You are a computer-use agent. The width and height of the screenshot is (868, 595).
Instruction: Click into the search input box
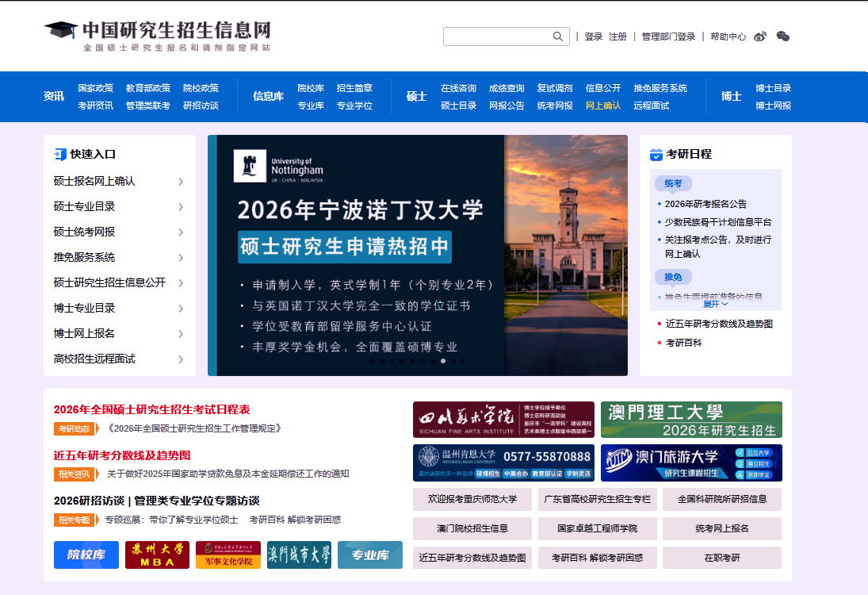tap(497, 36)
